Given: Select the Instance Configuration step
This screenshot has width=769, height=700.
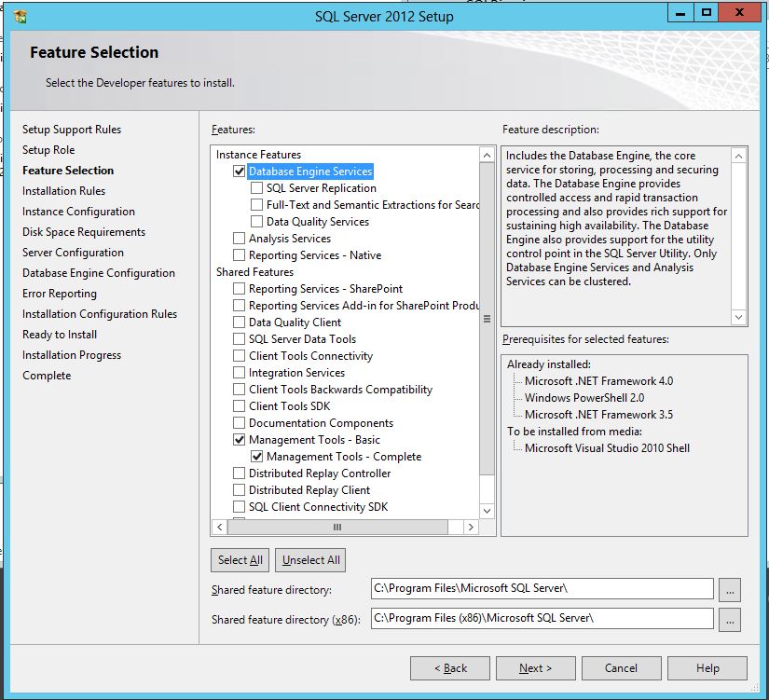Looking at the screenshot, I should click(x=78, y=212).
